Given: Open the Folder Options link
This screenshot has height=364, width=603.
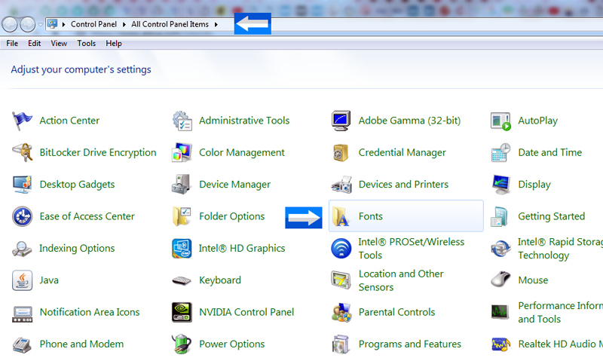Looking at the screenshot, I should pyautogui.click(x=232, y=216).
